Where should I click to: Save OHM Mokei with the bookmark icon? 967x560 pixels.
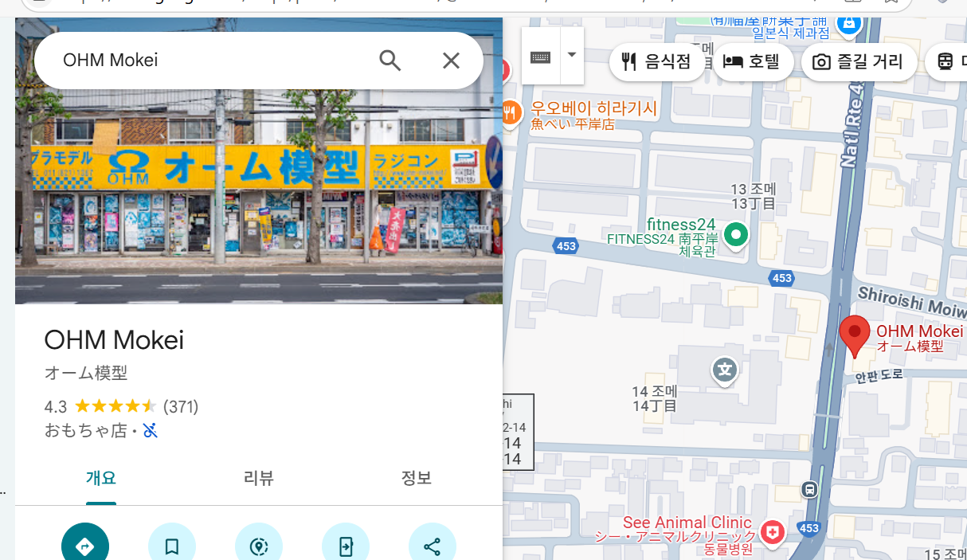point(171,545)
